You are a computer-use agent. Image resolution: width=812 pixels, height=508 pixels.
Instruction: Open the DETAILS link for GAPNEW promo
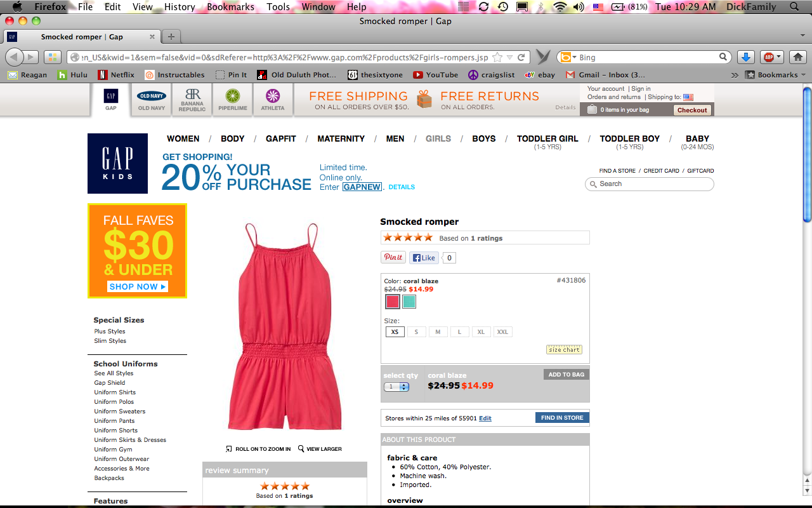(402, 187)
